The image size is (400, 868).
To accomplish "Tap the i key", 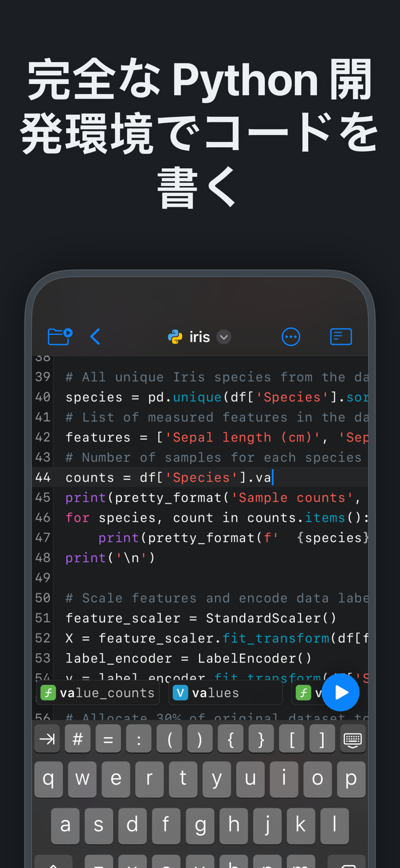I will click(284, 779).
